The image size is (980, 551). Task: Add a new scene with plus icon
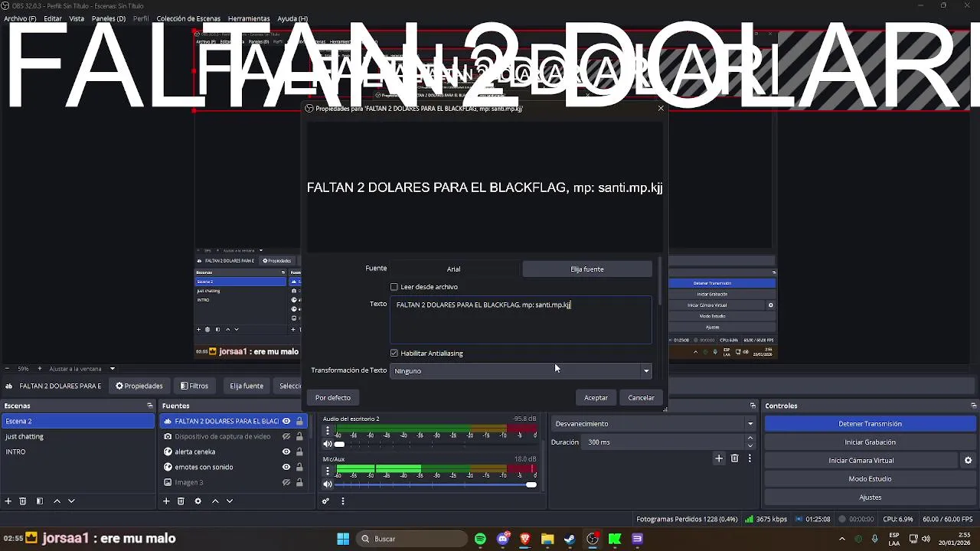(x=8, y=501)
